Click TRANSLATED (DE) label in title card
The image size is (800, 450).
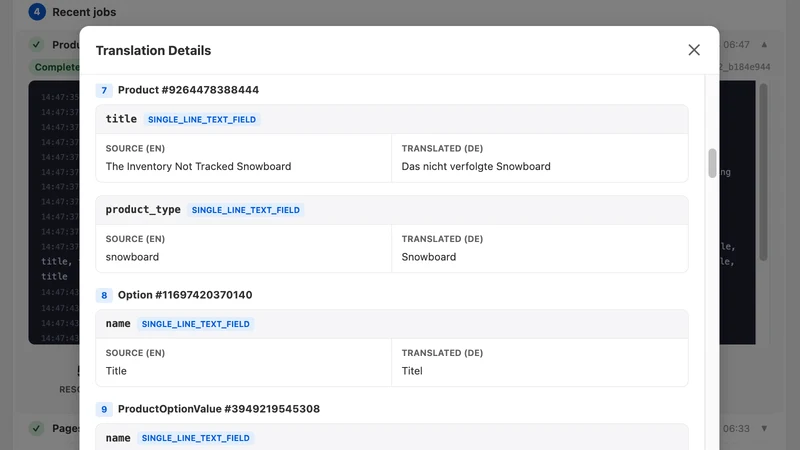[442, 148]
